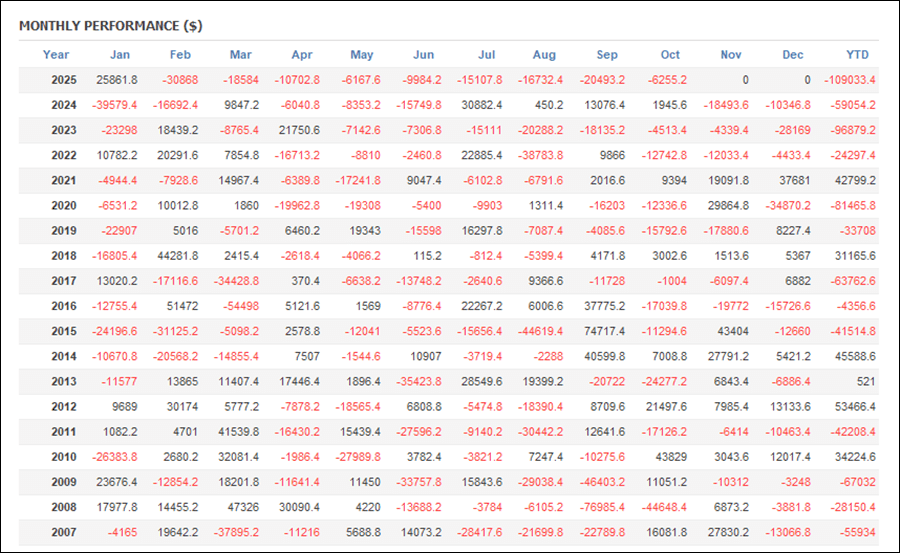The height and width of the screenshot is (553, 900).
Task: Select the 2012 YTD value 53466.4
Action: pyautogui.click(x=854, y=407)
